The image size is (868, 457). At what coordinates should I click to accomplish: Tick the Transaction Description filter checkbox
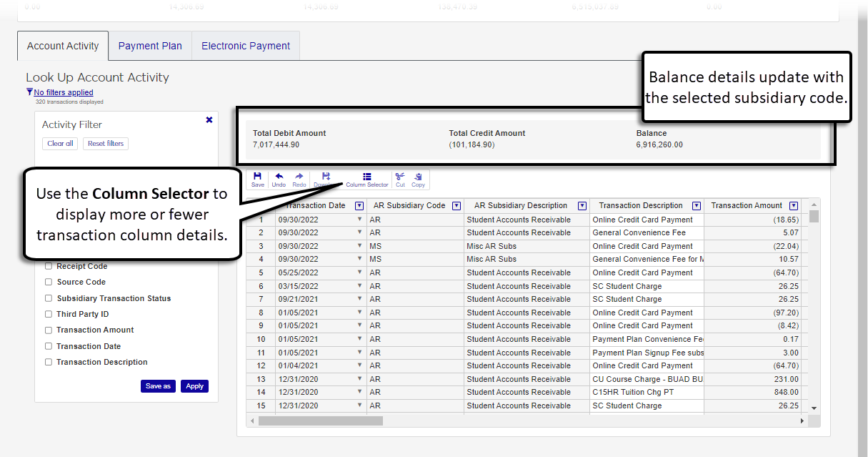(49, 362)
